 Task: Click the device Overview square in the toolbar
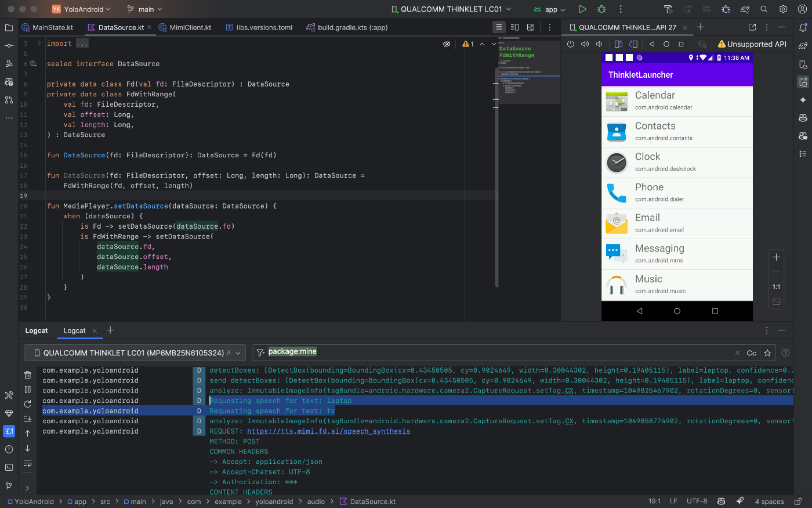tap(681, 44)
